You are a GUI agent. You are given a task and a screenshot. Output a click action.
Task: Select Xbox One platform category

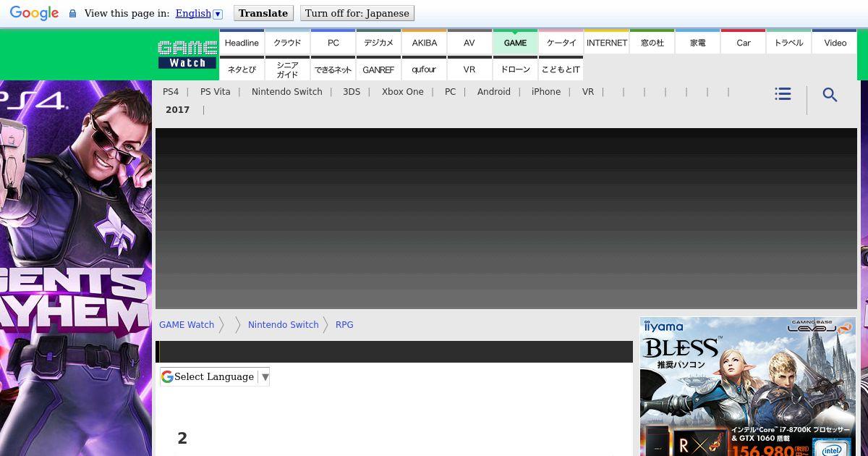coord(403,92)
